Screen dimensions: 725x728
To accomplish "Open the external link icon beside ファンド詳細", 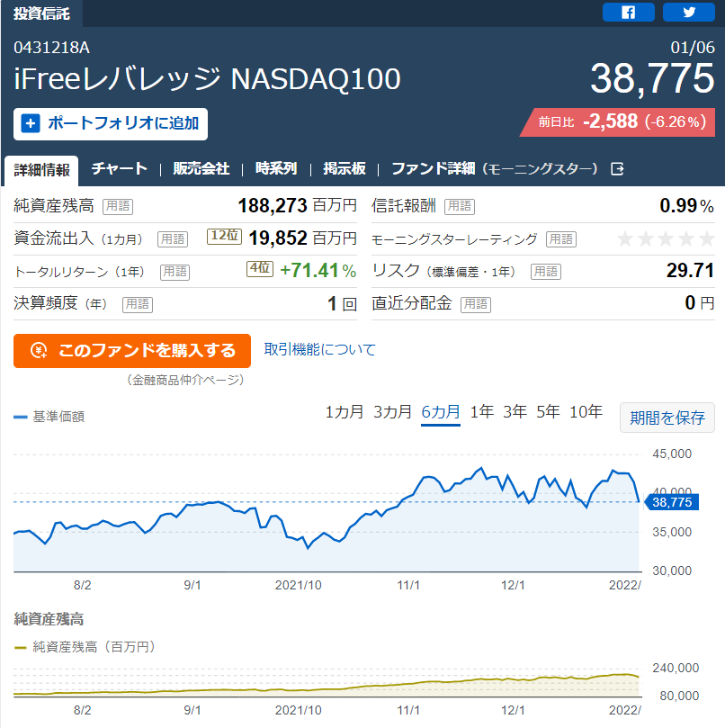I will point(617,168).
